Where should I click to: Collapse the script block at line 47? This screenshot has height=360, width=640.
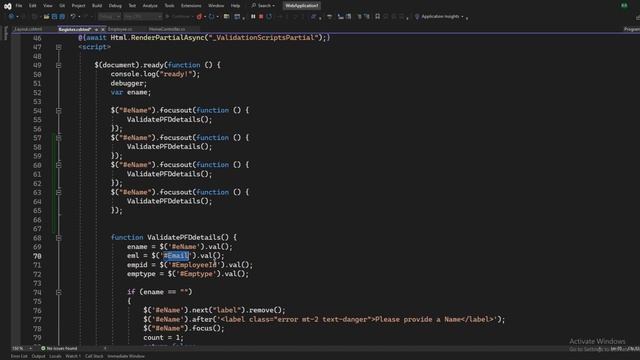point(59,47)
